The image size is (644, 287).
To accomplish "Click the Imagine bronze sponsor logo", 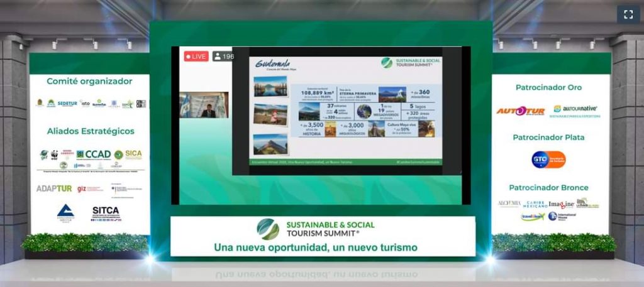I will 561,204.
